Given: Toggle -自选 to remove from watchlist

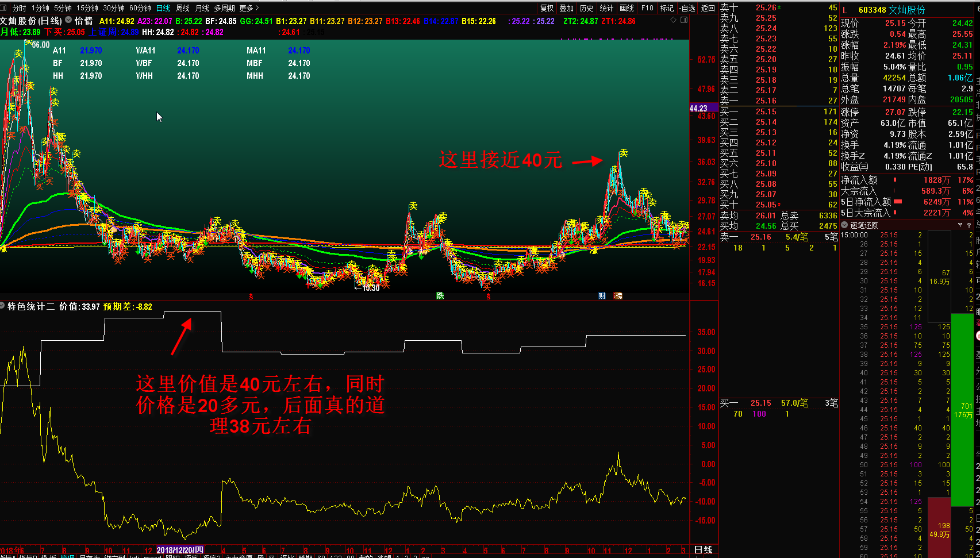Looking at the screenshot, I should pyautogui.click(x=687, y=8).
